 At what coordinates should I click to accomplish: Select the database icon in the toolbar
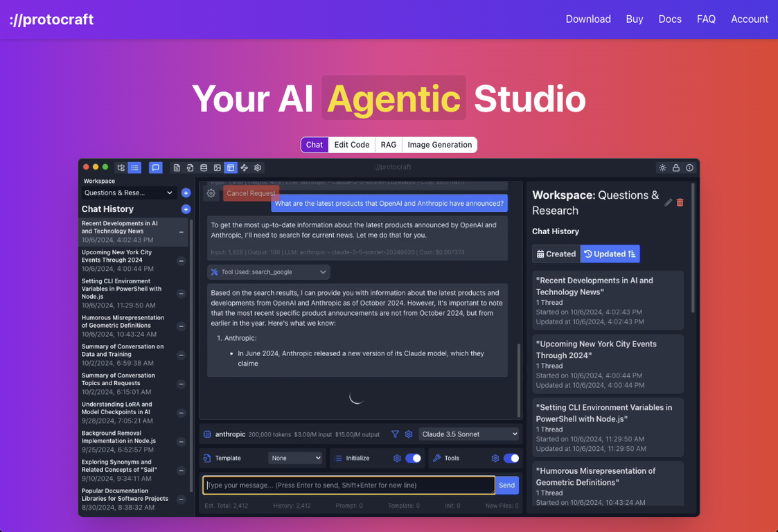tap(204, 168)
